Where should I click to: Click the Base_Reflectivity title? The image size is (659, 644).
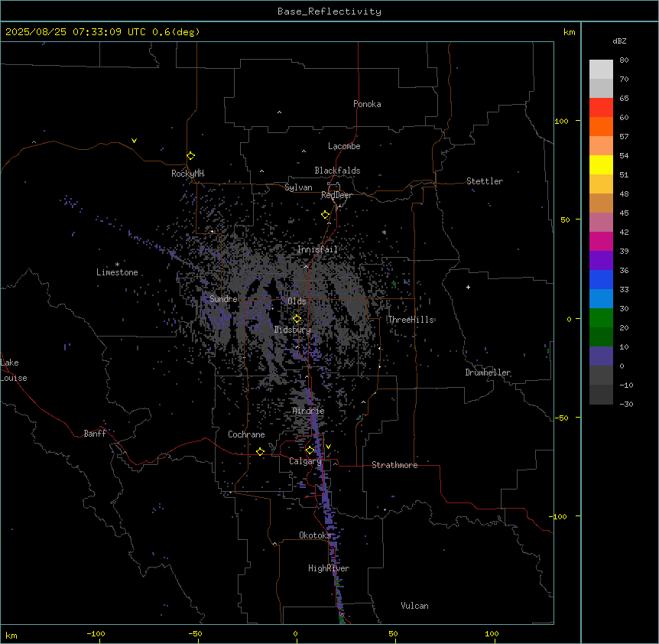point(329,11)
